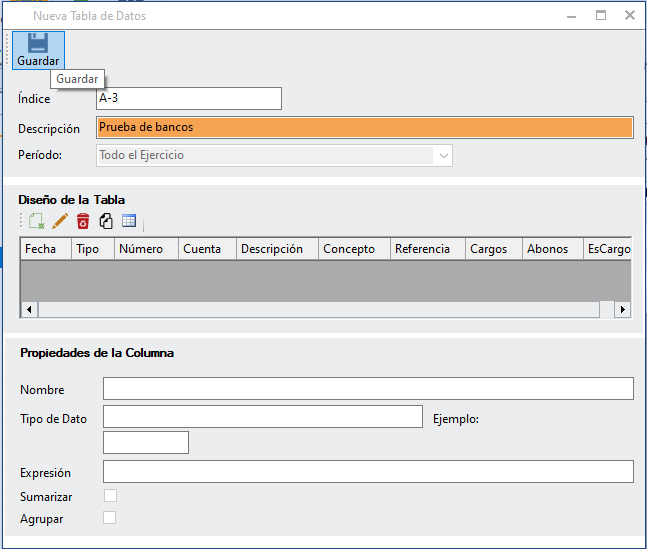Screen dimensions: 647x549
Task: Click the orange Descripción field
Action: tap(364, 128)
